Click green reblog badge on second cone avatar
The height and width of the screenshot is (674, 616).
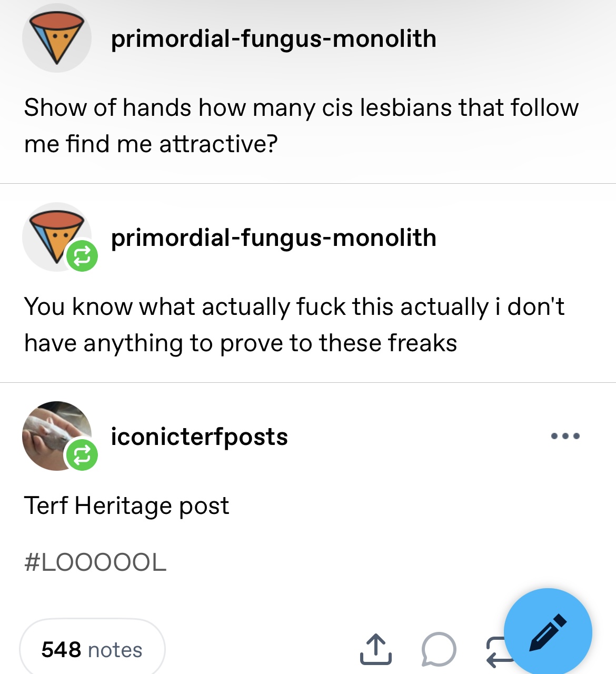(x=82, y=256)
